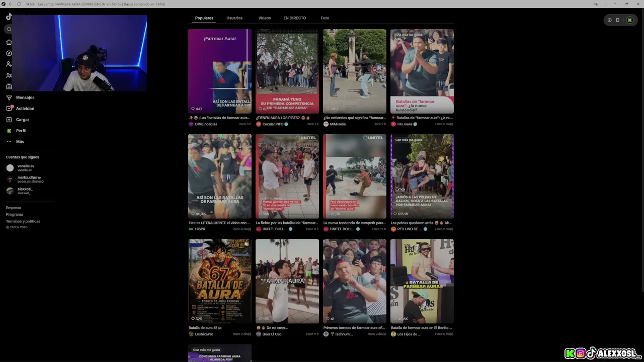Open the profile avatar in the top-right pill
644x362 pixels.
tap(629, 20)
